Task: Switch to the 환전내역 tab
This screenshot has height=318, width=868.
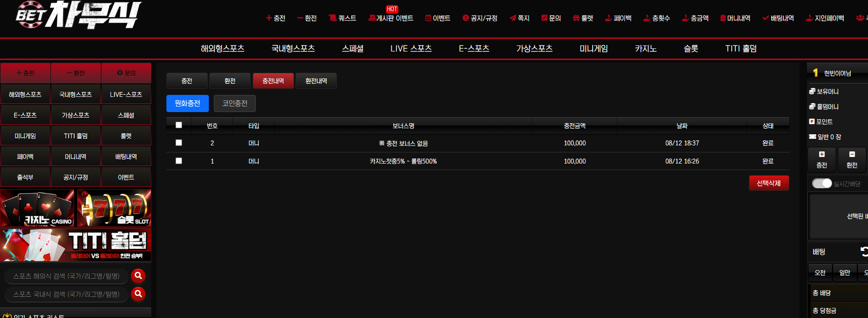Action: [316, 81]
